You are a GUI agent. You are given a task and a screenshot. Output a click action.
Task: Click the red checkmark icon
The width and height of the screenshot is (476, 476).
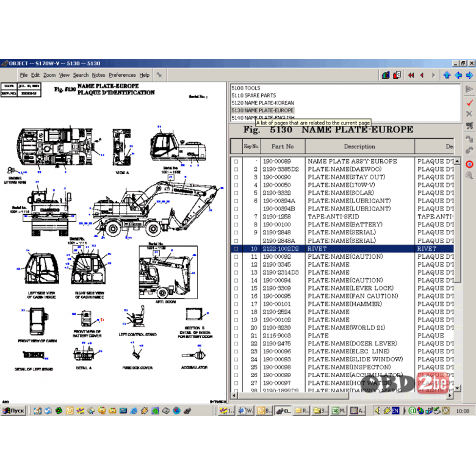(469, 103)
